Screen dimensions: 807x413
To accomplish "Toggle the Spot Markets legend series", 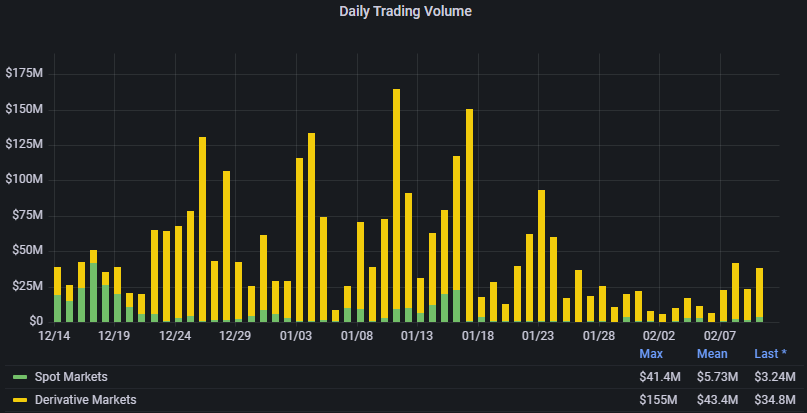I will 69,377.
